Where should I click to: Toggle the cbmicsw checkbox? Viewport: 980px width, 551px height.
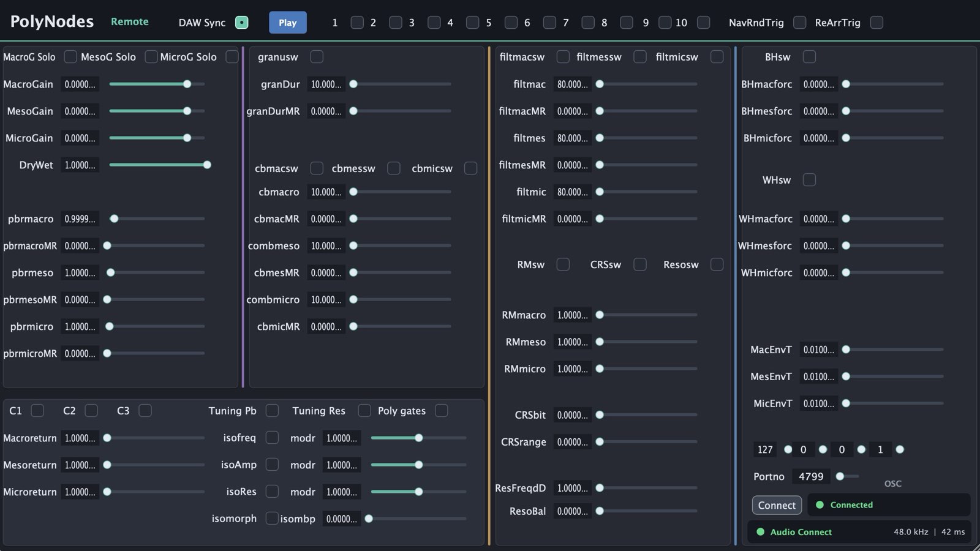tap(470, 168)
